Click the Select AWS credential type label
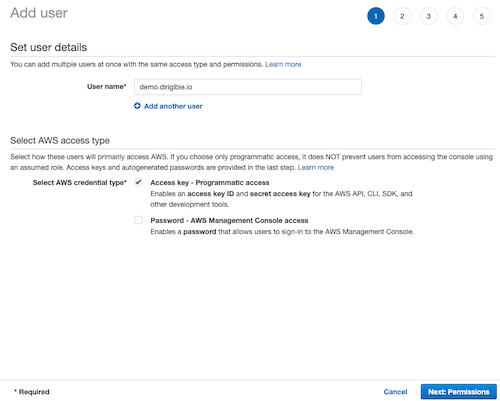500x401 pixels. [80, 183]
